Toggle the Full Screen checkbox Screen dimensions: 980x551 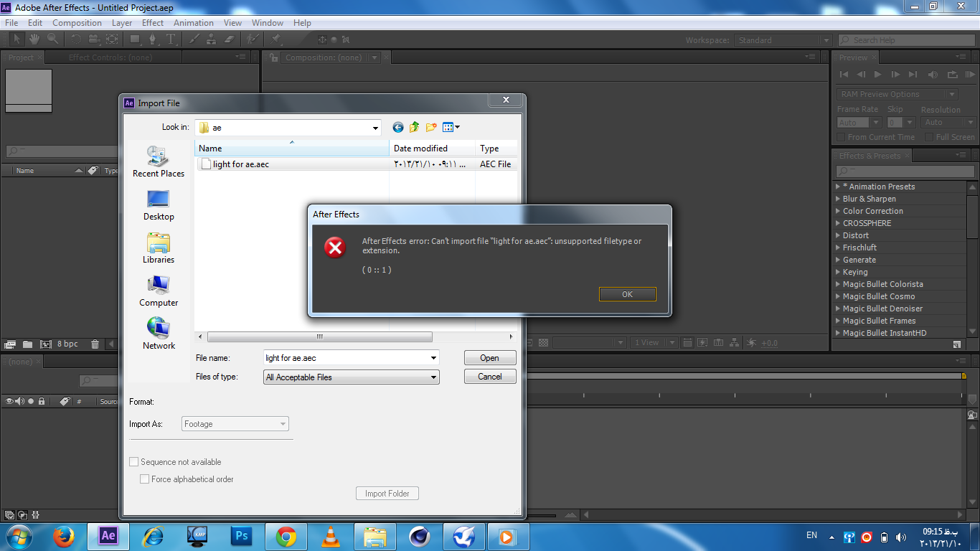click(929, 137)
